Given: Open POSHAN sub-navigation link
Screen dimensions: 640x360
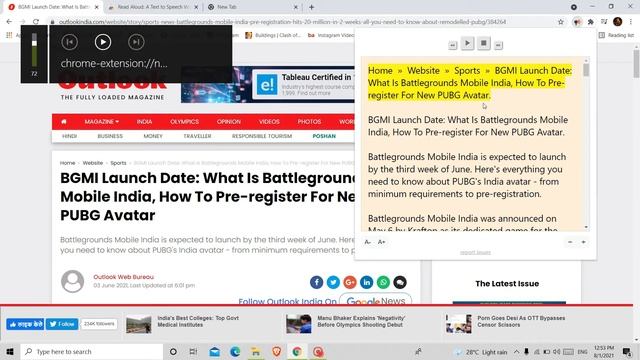Looking at the screenshot, I should tap(324, 136).
